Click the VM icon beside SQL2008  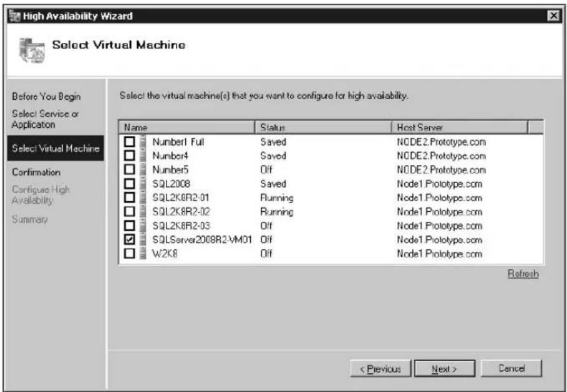click(143, 183)
